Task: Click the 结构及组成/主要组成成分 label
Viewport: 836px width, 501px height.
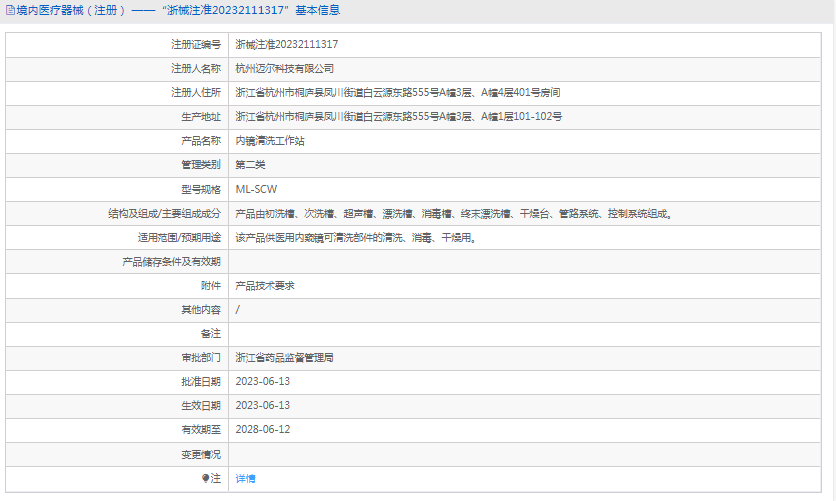Action: click(x=165, y=214)
